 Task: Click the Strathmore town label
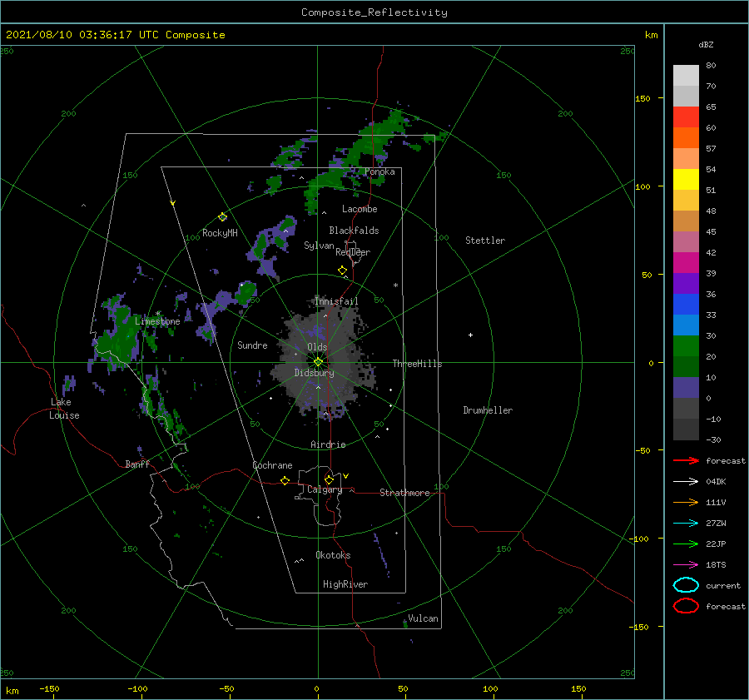[404, 493]
